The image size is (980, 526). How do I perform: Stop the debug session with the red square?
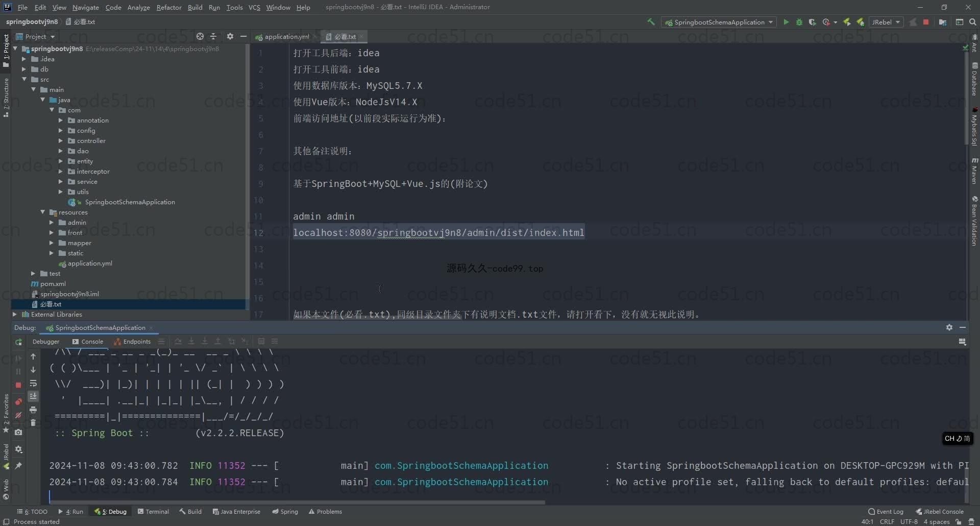[18, 385]
